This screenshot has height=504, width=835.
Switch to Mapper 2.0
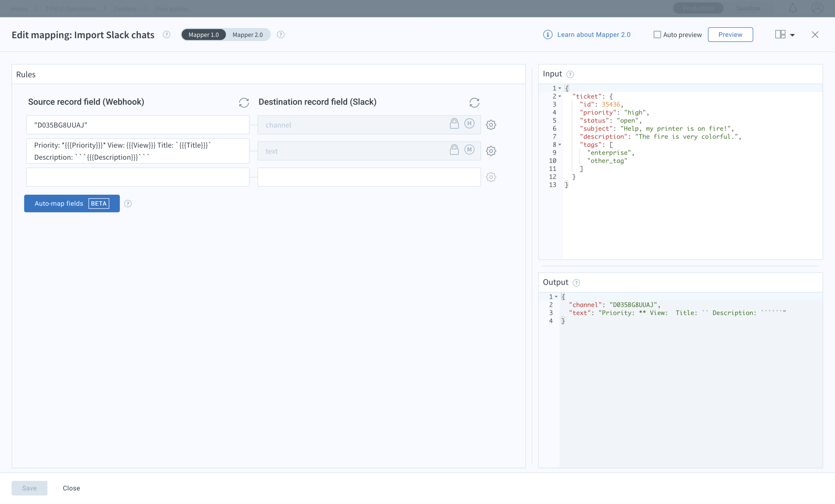[248, 35]
